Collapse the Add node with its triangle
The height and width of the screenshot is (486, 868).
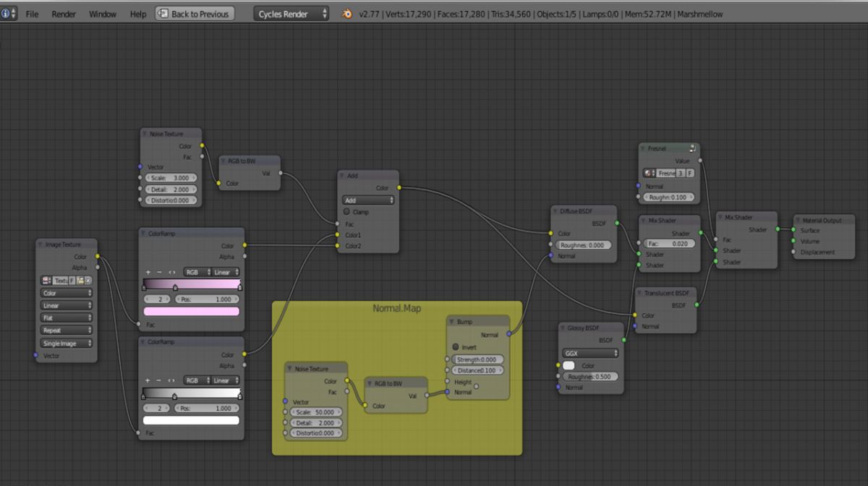(x=343, y=176)
